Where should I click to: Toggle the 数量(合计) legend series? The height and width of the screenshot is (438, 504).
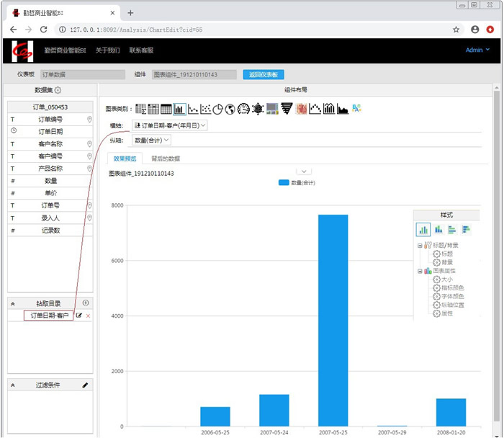297,183
